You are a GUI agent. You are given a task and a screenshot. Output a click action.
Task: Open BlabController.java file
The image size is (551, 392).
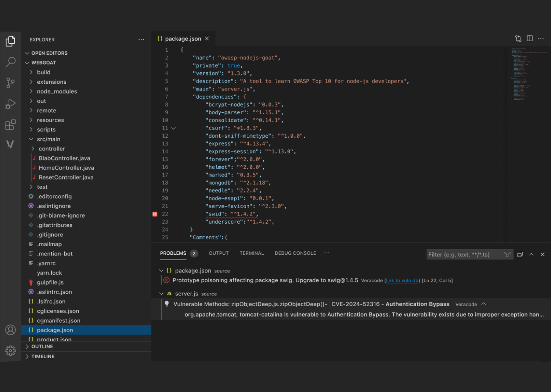64,158
